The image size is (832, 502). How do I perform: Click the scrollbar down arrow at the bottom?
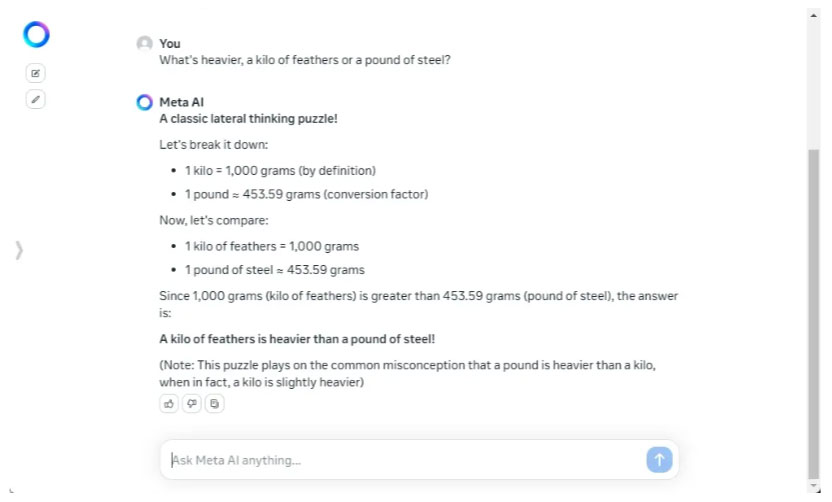point(813,487)
